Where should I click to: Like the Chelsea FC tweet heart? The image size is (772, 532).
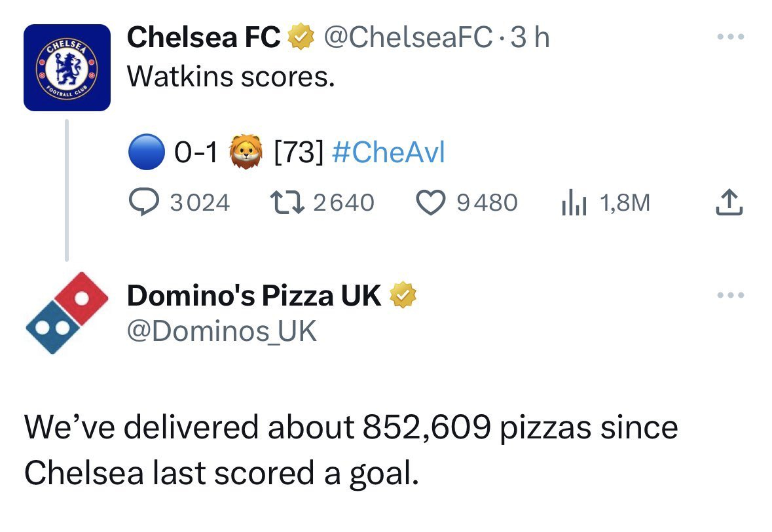430,203
